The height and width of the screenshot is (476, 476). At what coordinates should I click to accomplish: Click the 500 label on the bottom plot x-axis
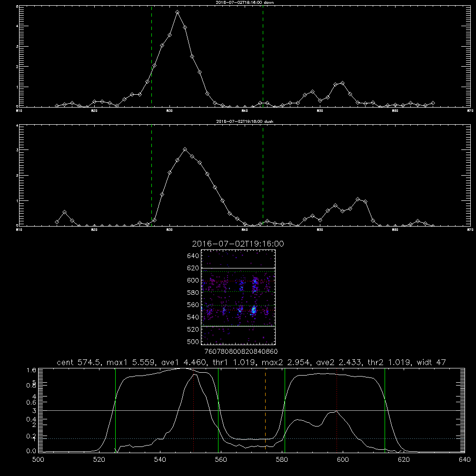pos(38,460)
